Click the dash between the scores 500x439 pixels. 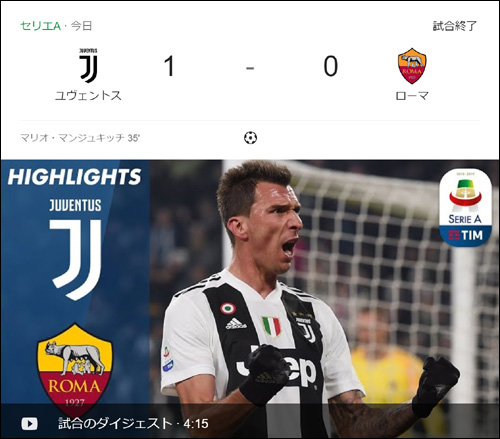pyautogui.click(x=250, y=68)
